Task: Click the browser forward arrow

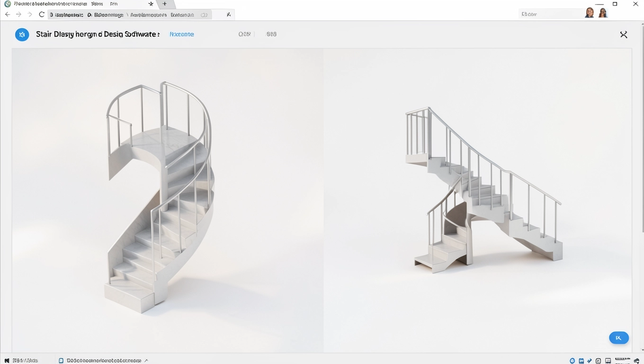Action: tap(18, 15)
